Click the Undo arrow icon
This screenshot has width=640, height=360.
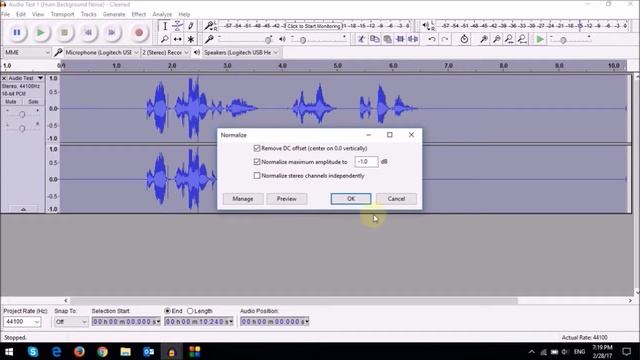click(x=432, y=39)
